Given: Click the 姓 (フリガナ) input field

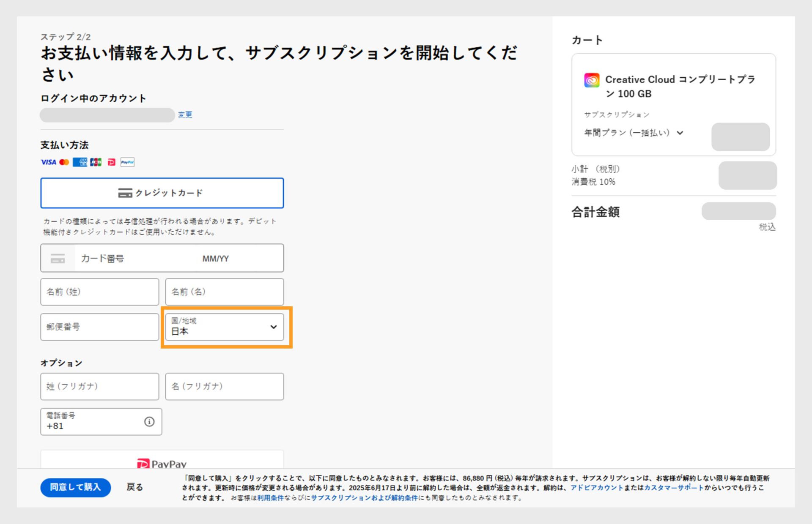Looking at the screenshot, I should pyautogui.click(x=99, y=387).
